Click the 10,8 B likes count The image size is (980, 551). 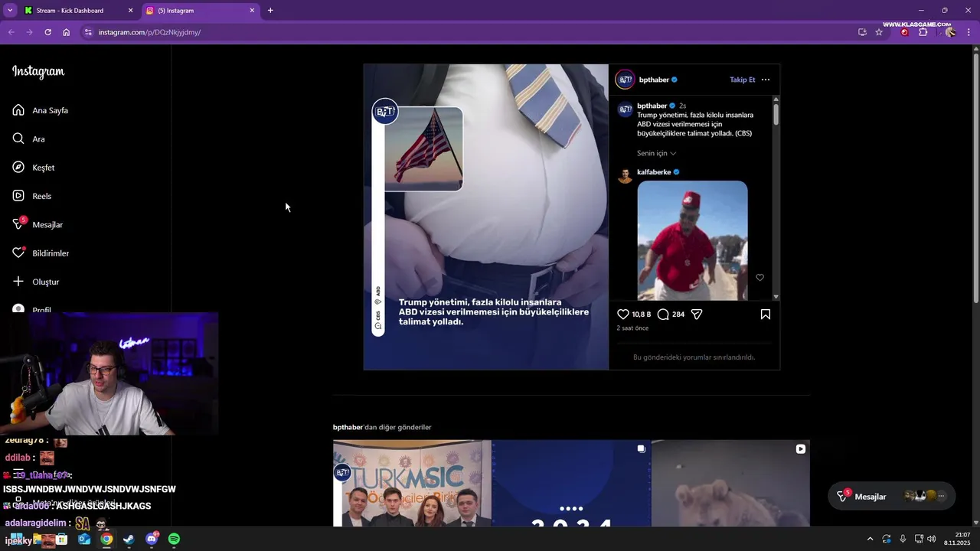[641, 314]
